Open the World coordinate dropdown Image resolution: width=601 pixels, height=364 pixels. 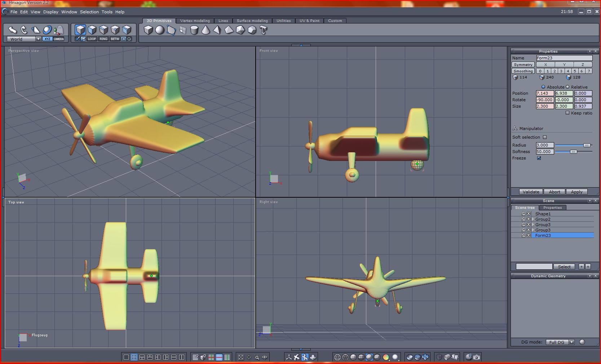point(38,39)
